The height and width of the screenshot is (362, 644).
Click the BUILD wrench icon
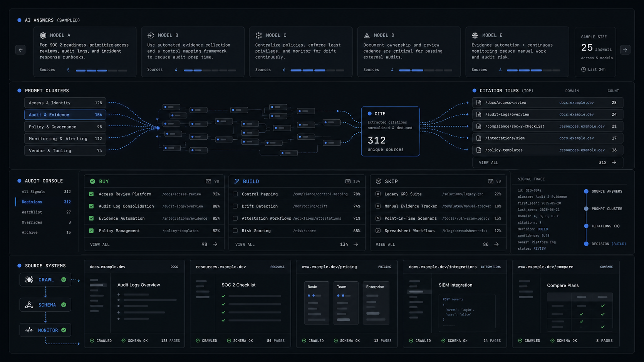tap(237, 181)
